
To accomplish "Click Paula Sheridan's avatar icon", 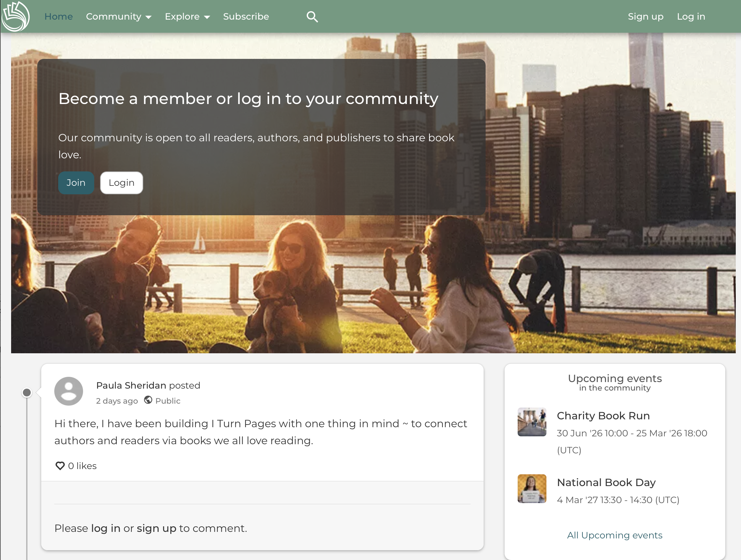I will (69, 391).
